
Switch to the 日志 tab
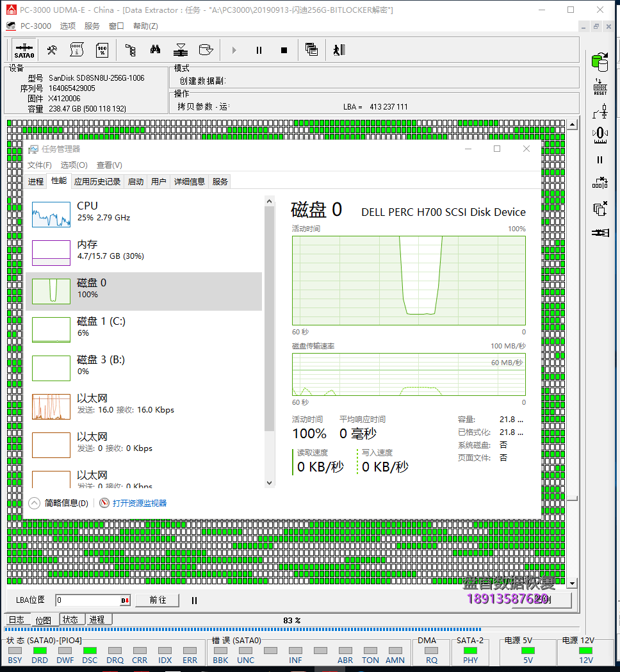click(17, 619)
